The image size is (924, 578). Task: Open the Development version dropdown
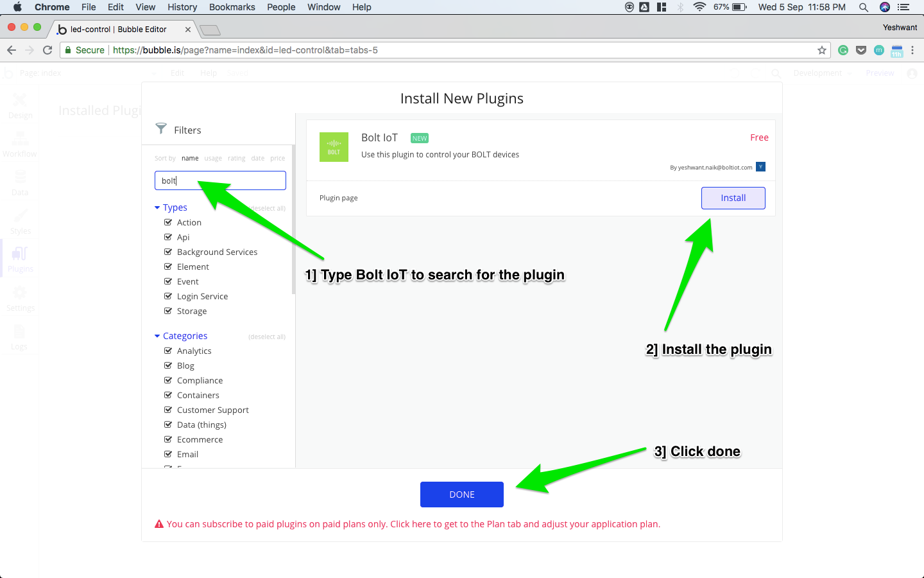pos(823,73)
